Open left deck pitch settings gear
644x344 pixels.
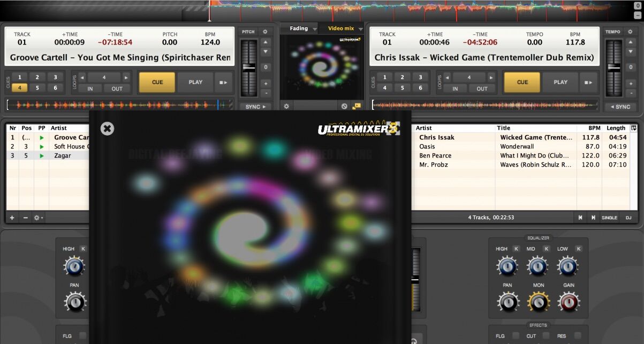[264, 32]
